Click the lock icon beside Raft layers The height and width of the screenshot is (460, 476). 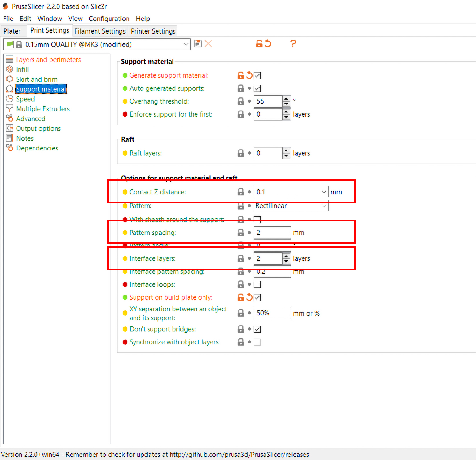tap(241, 153)
